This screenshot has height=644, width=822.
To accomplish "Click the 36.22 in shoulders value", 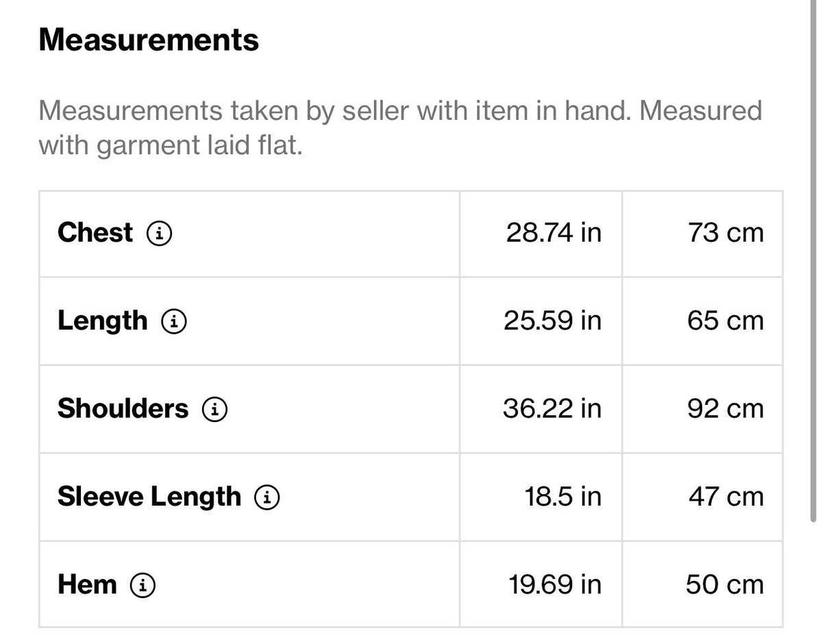I will [553, 408].
